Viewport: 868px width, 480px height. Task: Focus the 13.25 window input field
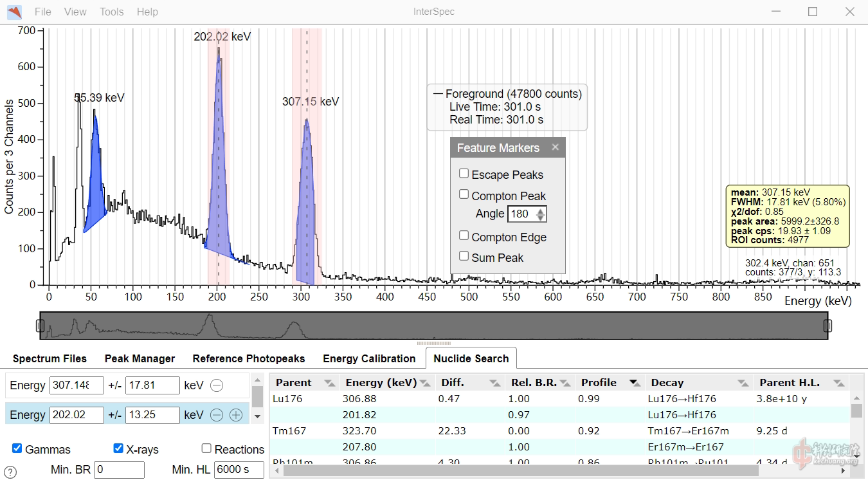coord(152,415)
